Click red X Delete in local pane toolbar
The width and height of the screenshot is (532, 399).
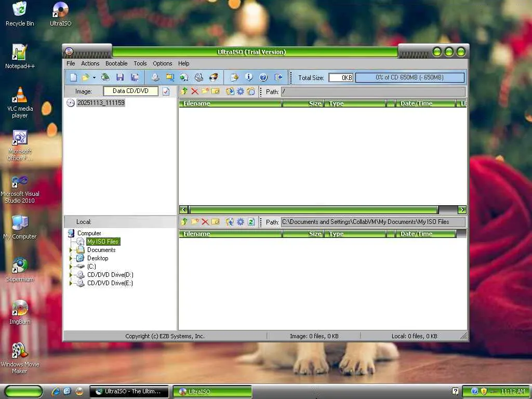205,221
